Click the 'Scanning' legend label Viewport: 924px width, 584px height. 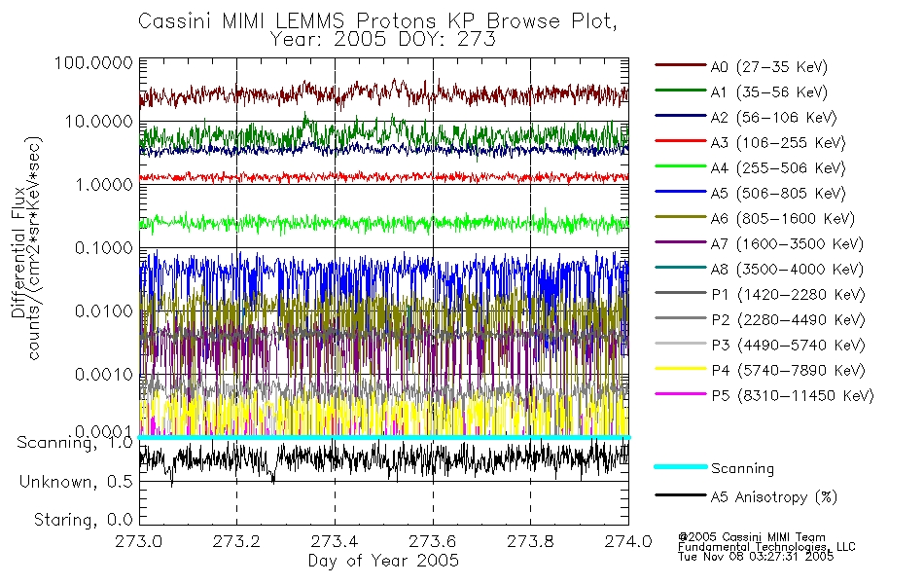pos(742,469)
